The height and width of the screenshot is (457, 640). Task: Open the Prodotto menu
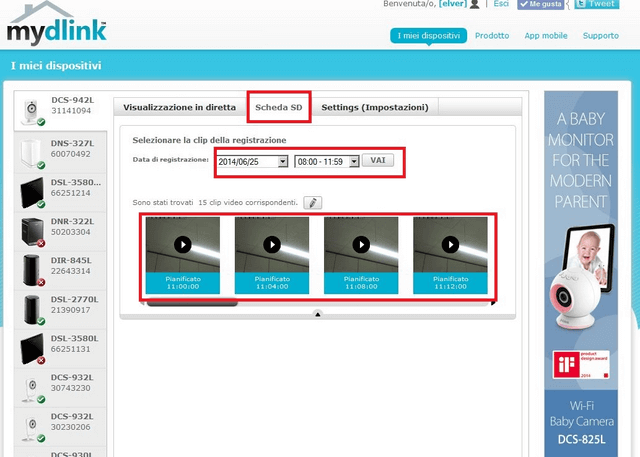pos(492,36)
